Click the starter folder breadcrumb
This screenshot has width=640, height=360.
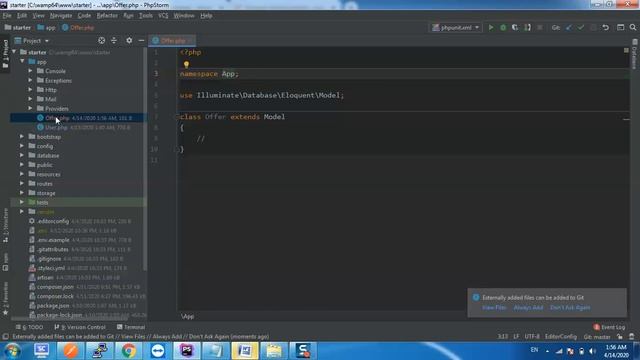click(x=18, y=28)
